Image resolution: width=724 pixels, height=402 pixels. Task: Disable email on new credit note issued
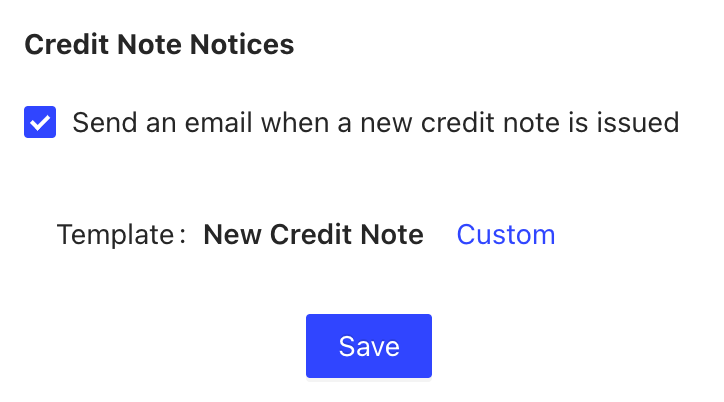[40, 123]
